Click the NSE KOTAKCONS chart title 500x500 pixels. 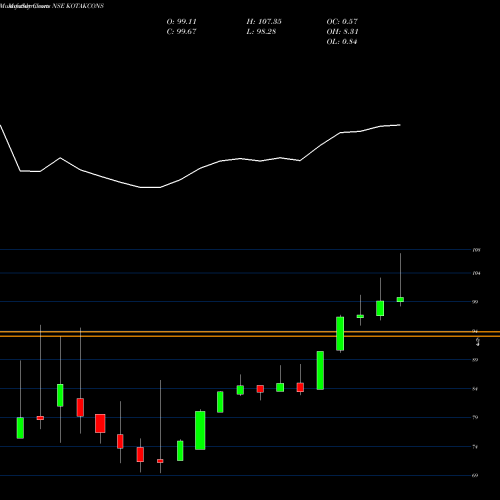click(78, 6)
